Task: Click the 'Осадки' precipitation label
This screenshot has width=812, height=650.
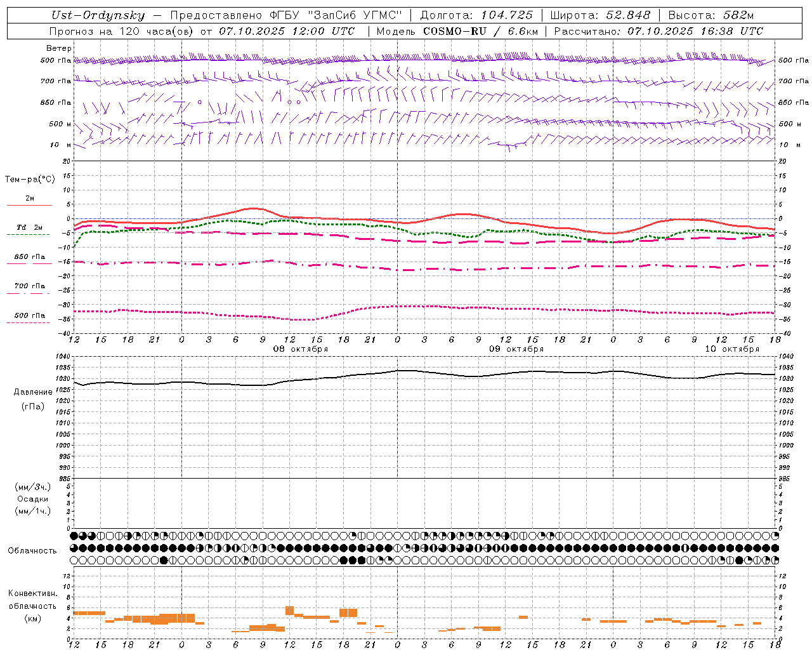Action: pos(33,499)
